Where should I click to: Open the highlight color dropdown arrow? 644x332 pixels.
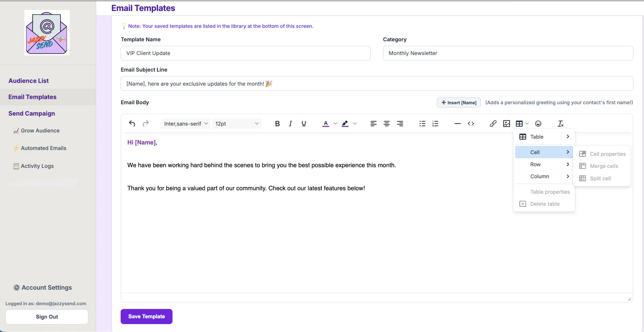click(x=355, y=124)
